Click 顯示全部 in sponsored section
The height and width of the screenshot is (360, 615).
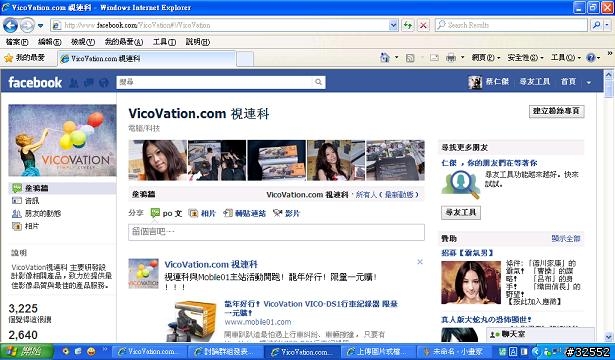coord(566,238)
